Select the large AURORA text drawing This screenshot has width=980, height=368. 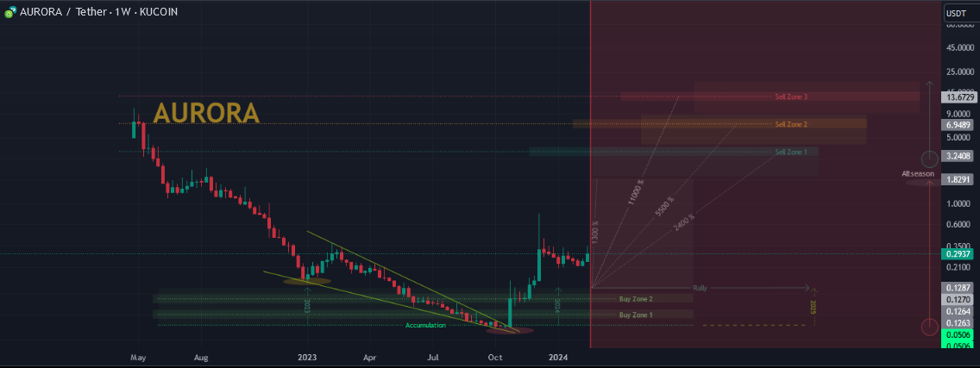[x=206, y=113]
